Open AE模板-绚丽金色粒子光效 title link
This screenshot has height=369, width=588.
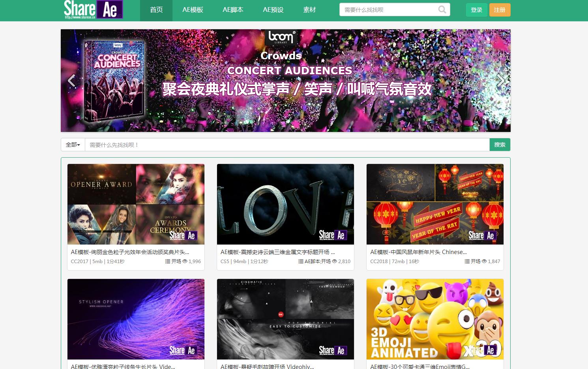click(130, 252)
